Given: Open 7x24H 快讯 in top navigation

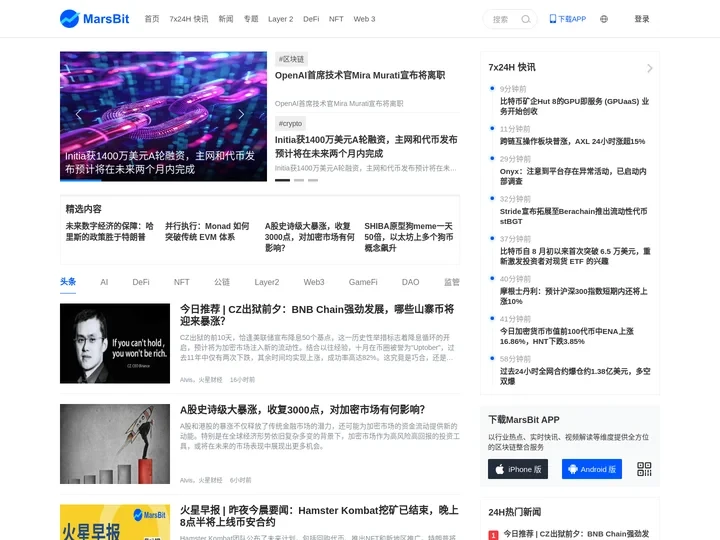Looking at the screenshot, I should click(189, 19).
